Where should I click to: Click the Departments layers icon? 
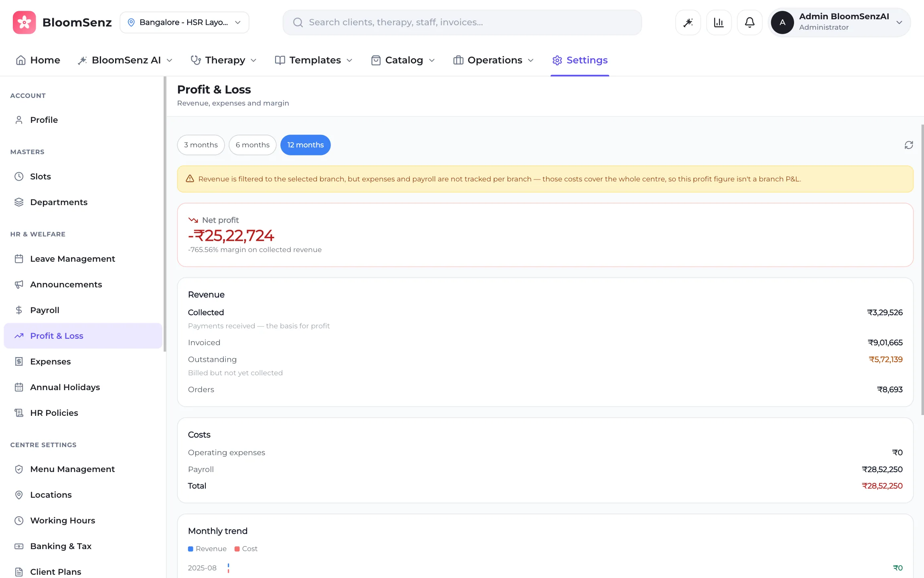[x=19, y=202]
